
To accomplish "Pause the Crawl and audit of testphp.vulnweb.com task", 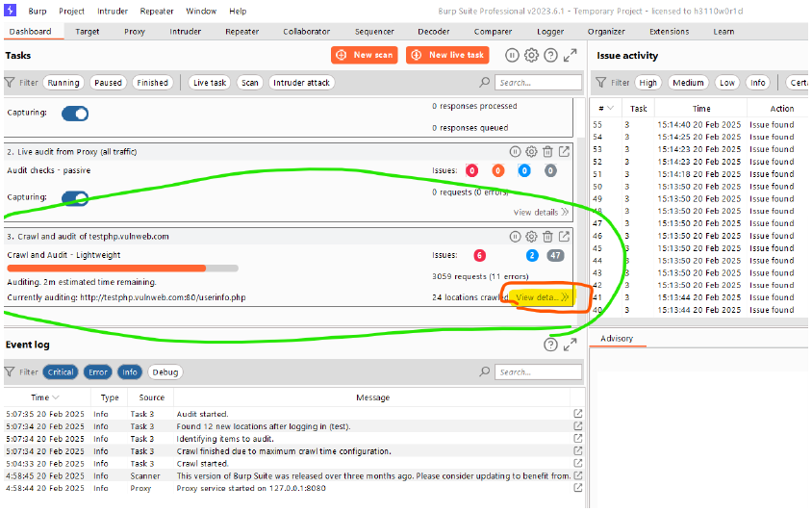I will [x=515, y=237].
